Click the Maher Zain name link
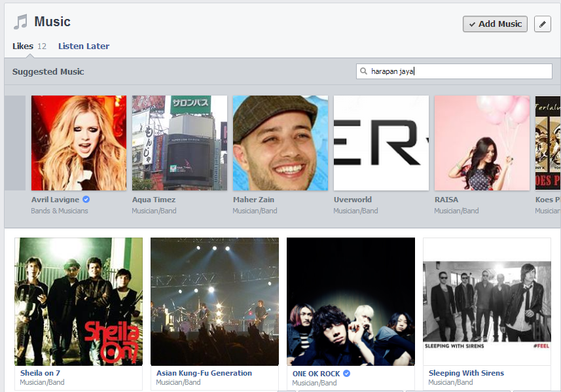Image resolution: width=561 pixels, height=392 pixels. coord(254,200)
